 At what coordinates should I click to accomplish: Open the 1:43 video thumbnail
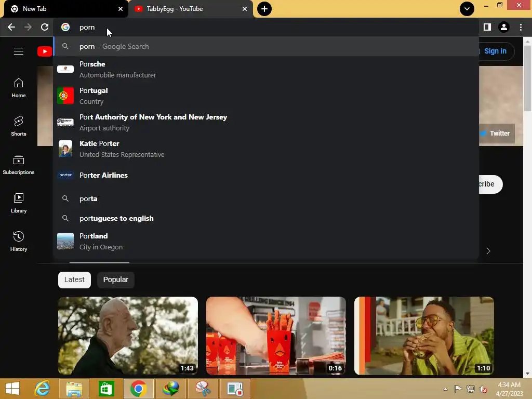[128, 336]
